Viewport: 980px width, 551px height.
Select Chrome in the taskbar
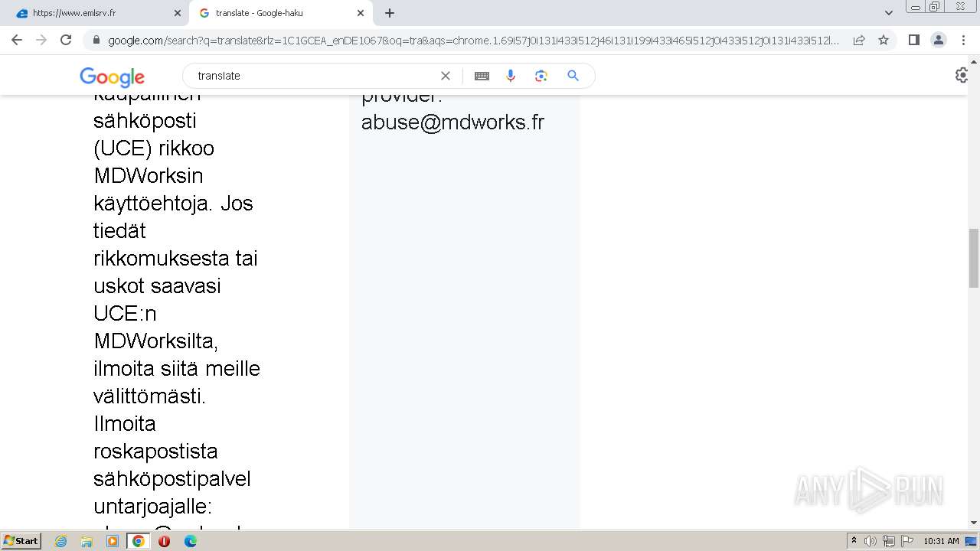tap(138, 541)
